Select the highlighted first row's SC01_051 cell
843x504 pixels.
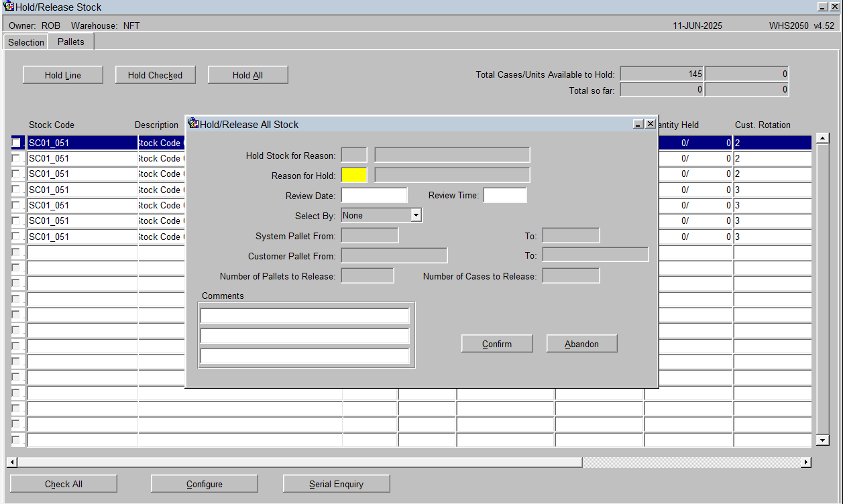(82, 143)
